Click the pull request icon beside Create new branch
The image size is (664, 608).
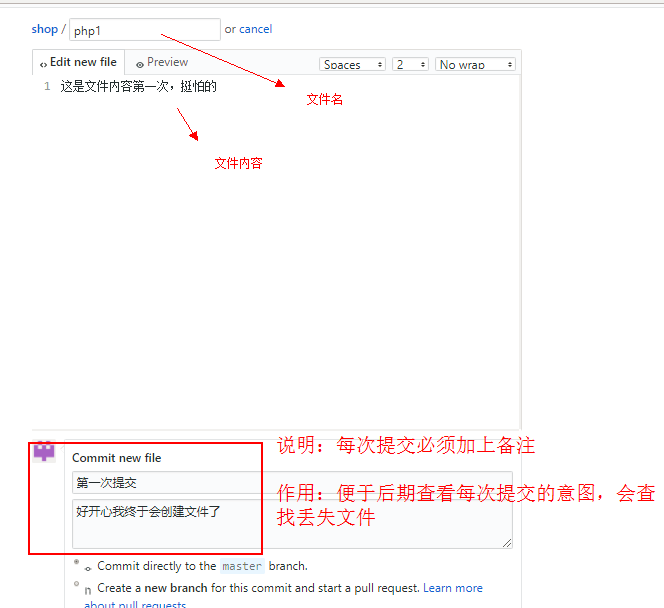[88, 590]
